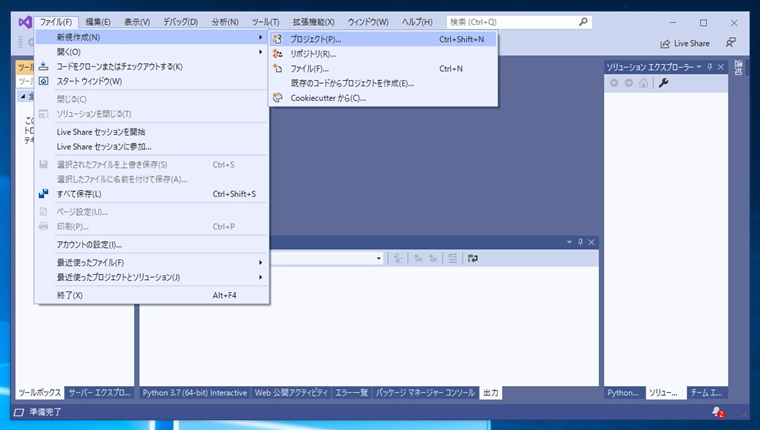Toggle word wrap icon in Output toolbar
Viewport: 760px width, 430px height.
[473, 258]
